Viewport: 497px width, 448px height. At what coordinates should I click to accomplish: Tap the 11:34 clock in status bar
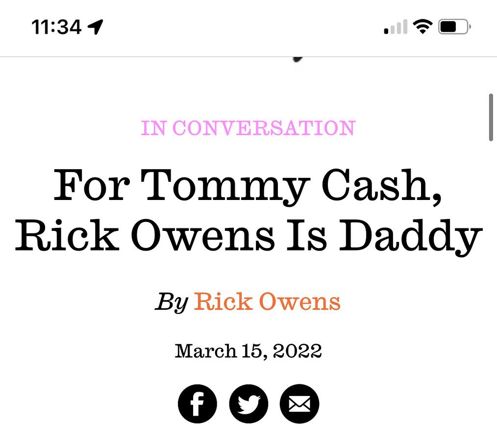pos(56,27)
